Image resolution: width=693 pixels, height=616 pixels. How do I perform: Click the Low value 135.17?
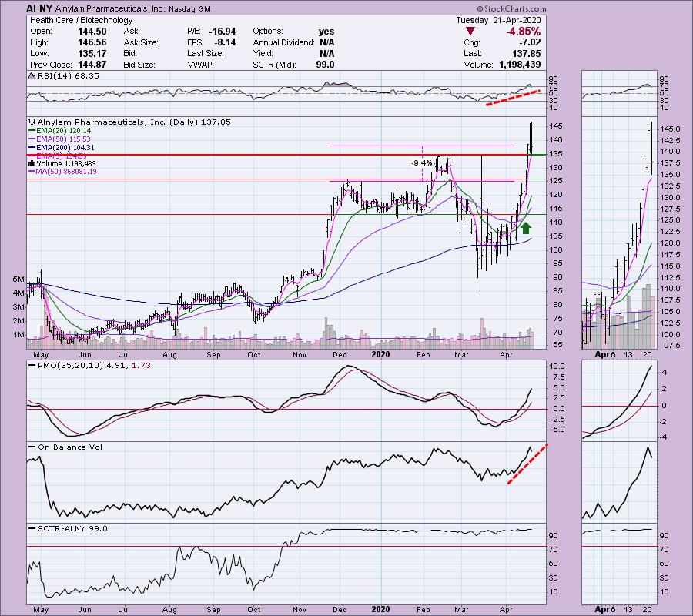(x=92, y=53)
